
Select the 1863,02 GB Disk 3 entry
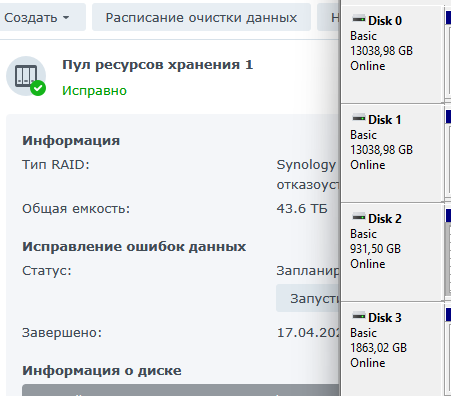(x=392, y=349)
